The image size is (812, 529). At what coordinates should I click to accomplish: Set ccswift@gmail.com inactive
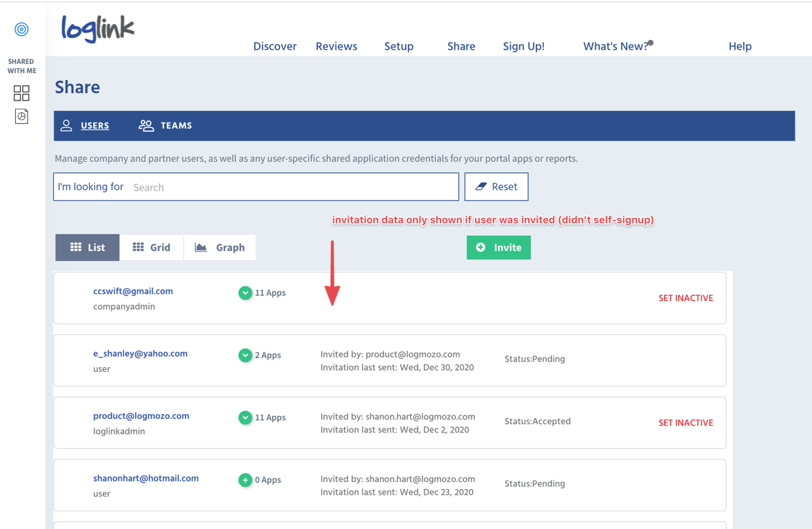point(686,298)
